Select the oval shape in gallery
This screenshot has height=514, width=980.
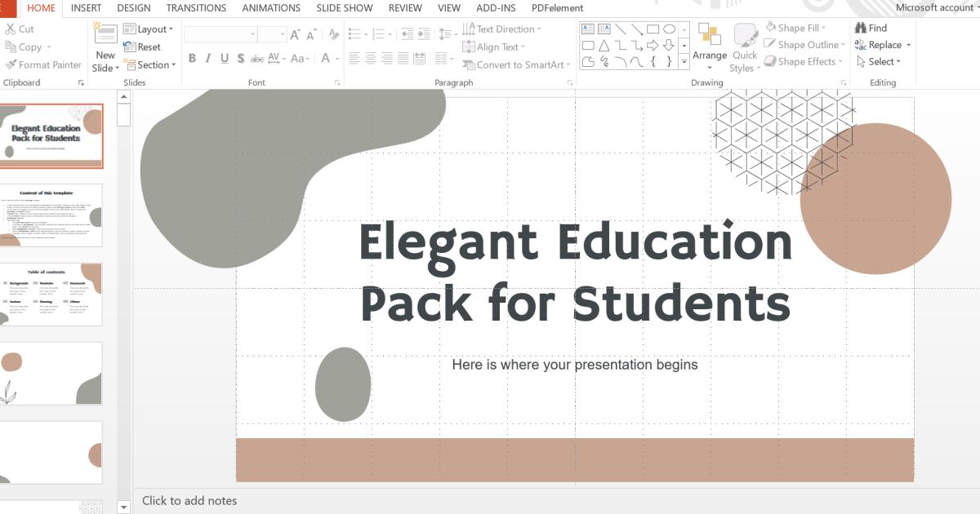[x=669, y=29]
